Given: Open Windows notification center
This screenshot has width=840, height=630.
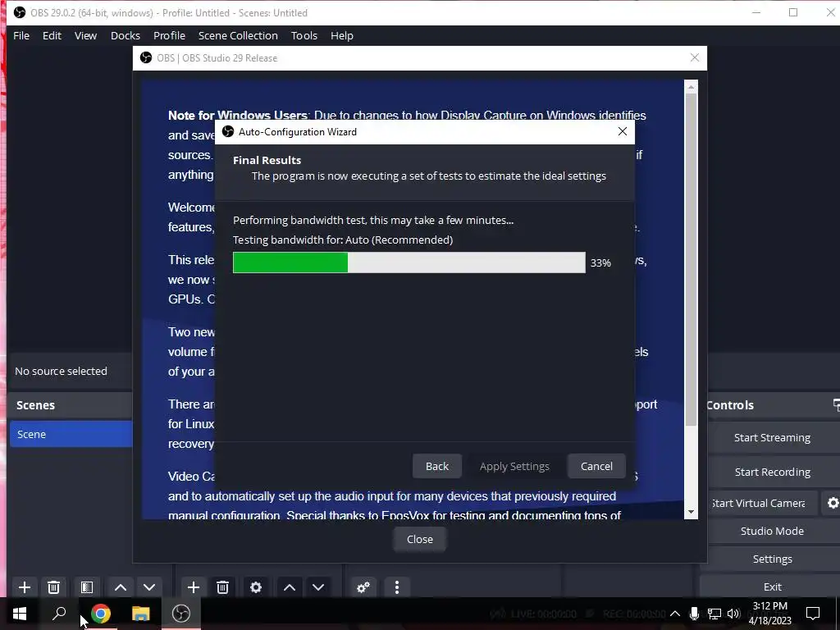Looking at the screenshot, I should [x=813, y=614].
